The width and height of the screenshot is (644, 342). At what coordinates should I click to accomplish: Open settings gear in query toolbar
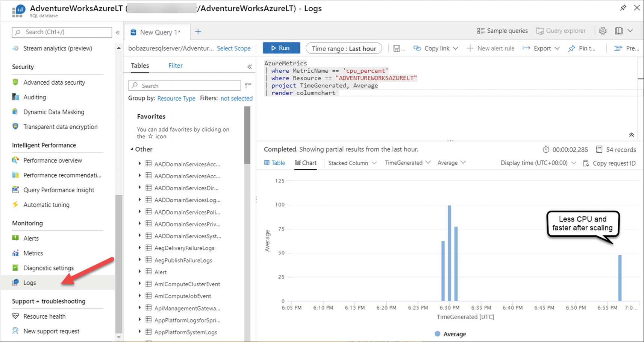pyautogui.click(x=603, y=31)
